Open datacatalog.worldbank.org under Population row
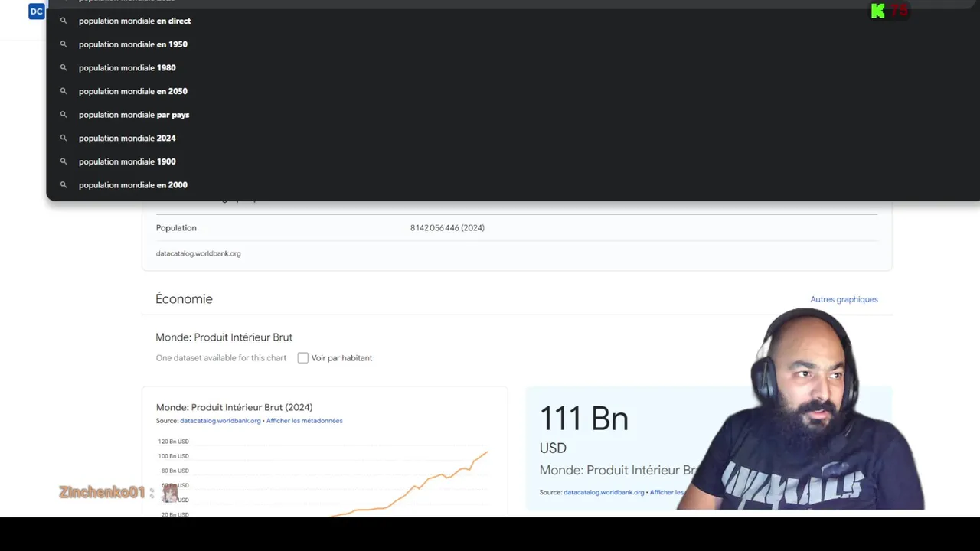Viewport: 980px width, 551px height. (x=198, y=253)
